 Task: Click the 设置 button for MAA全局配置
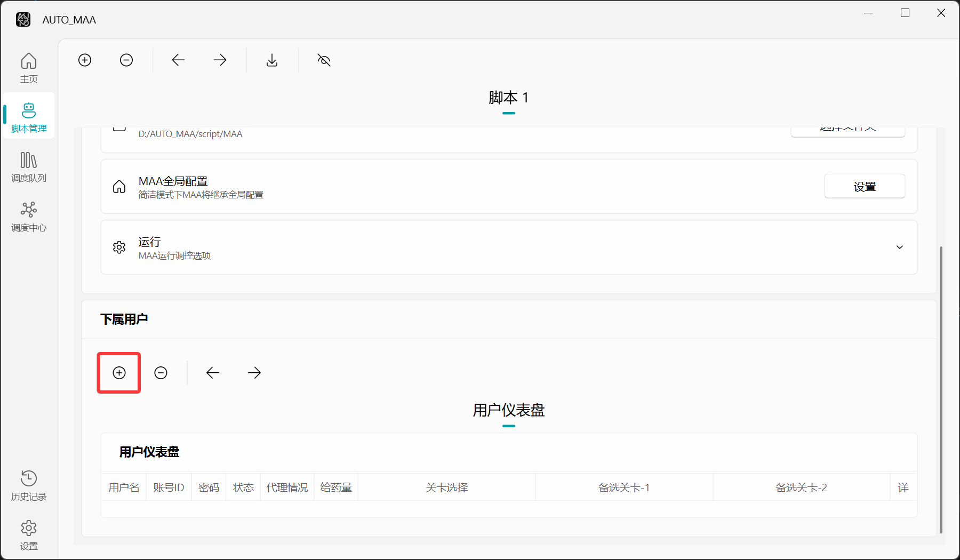864,187
